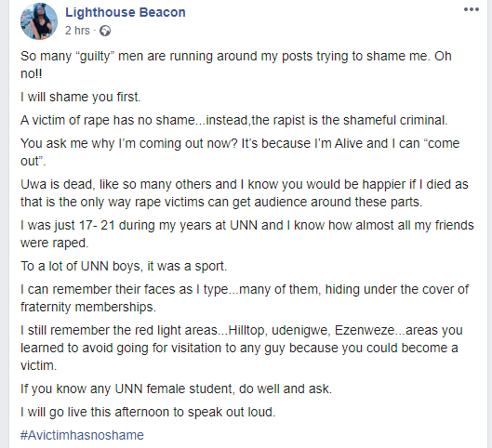492x448 pixels.
Task: Click the Public globe privacy icon
Action: point(105,31)
